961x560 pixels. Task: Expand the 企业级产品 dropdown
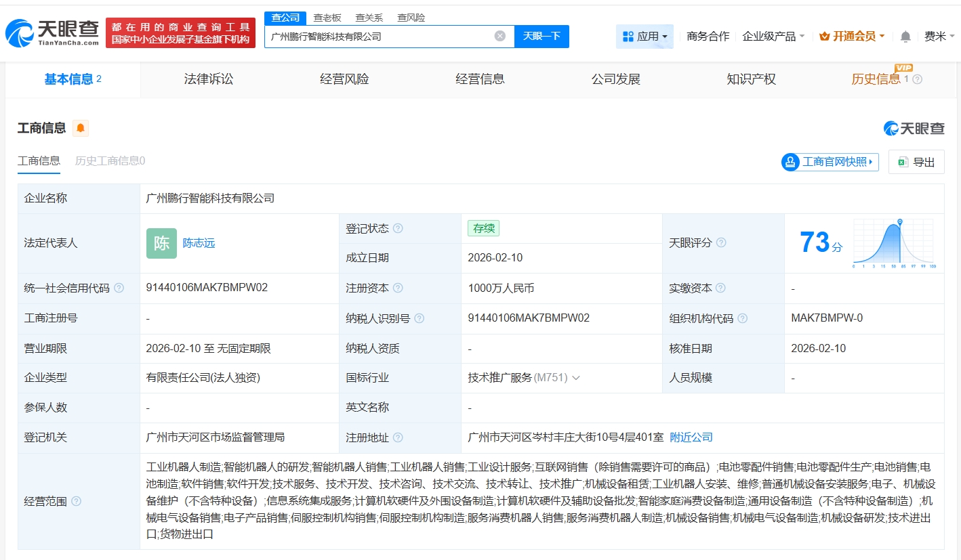[x=773, y=37]
